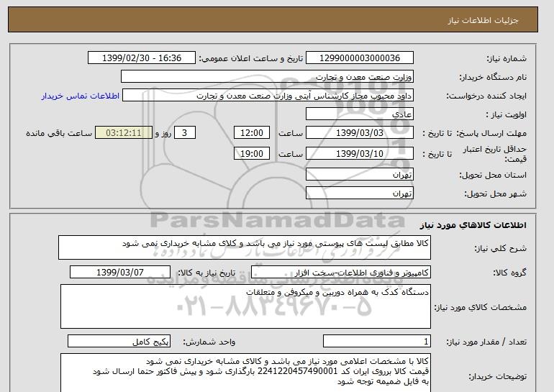Click the شماره نیاز label
Image resolution: width=554 pixels, height=392 pixels.
pyautogui.click(x=507, y=58)
